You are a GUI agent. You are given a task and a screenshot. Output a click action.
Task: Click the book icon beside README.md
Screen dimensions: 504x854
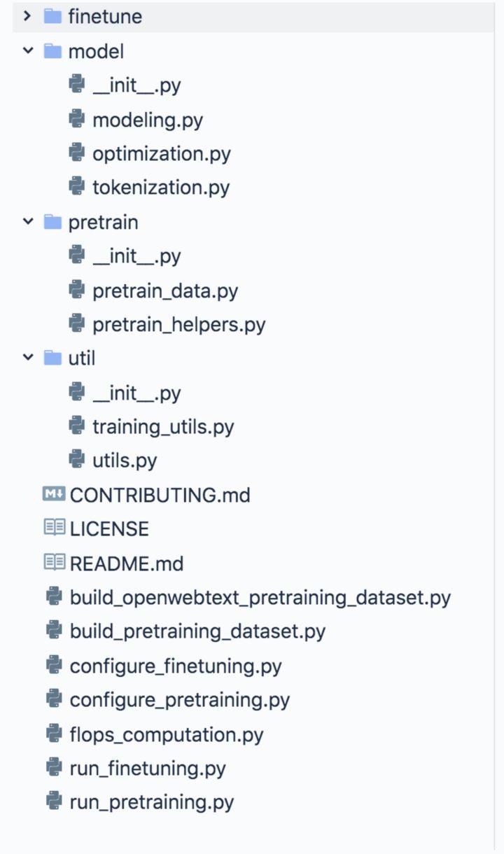[53, 562]
